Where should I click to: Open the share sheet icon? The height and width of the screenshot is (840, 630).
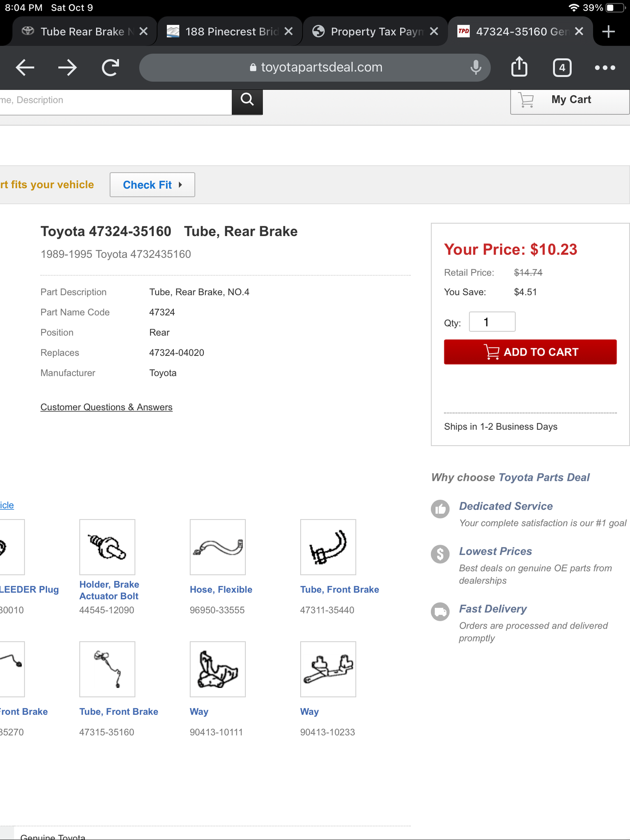pyautogui.click(x=519, y=67)
